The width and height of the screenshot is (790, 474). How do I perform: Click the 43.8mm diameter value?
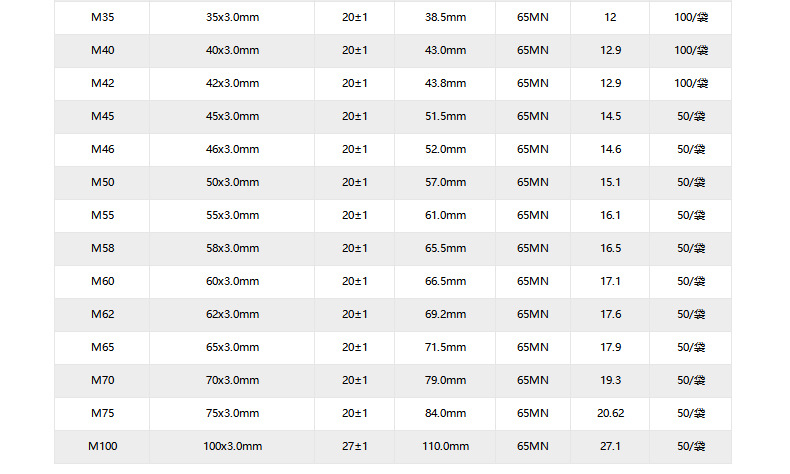click(445, 83)
